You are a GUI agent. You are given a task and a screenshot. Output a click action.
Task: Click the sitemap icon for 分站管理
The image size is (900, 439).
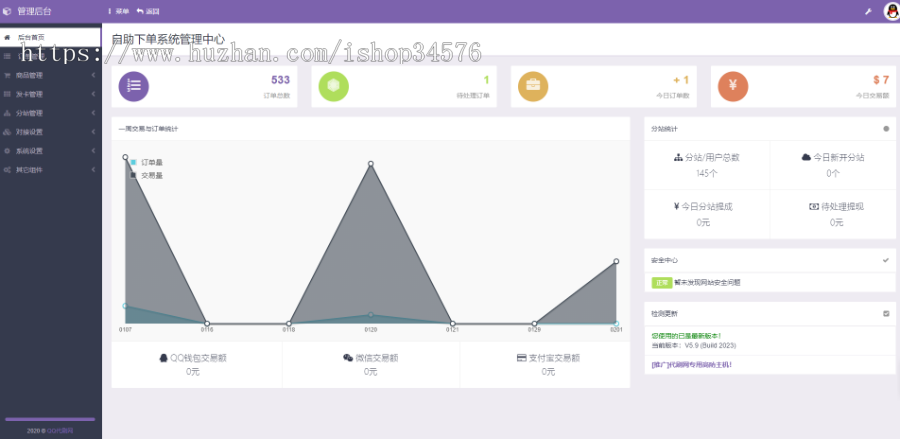pos(7,113)
